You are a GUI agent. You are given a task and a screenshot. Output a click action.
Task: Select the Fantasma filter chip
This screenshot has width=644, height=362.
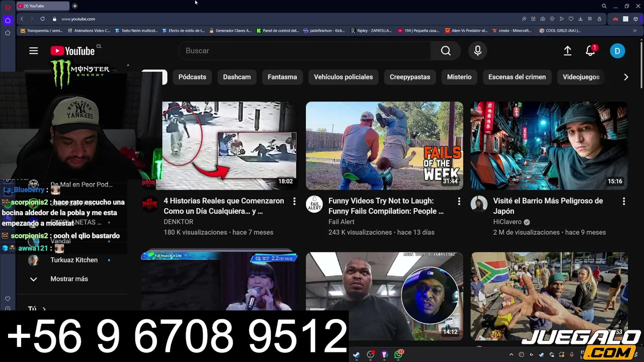[282, 77]
